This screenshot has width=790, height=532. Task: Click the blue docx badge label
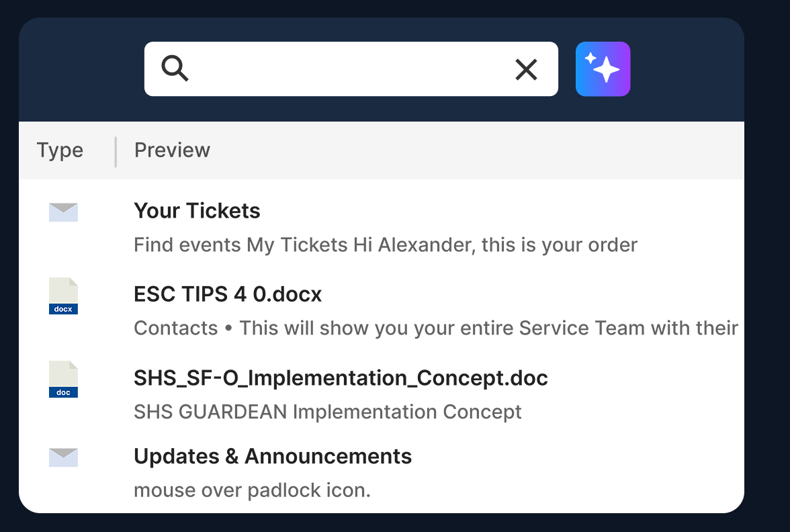coord(63,309)
